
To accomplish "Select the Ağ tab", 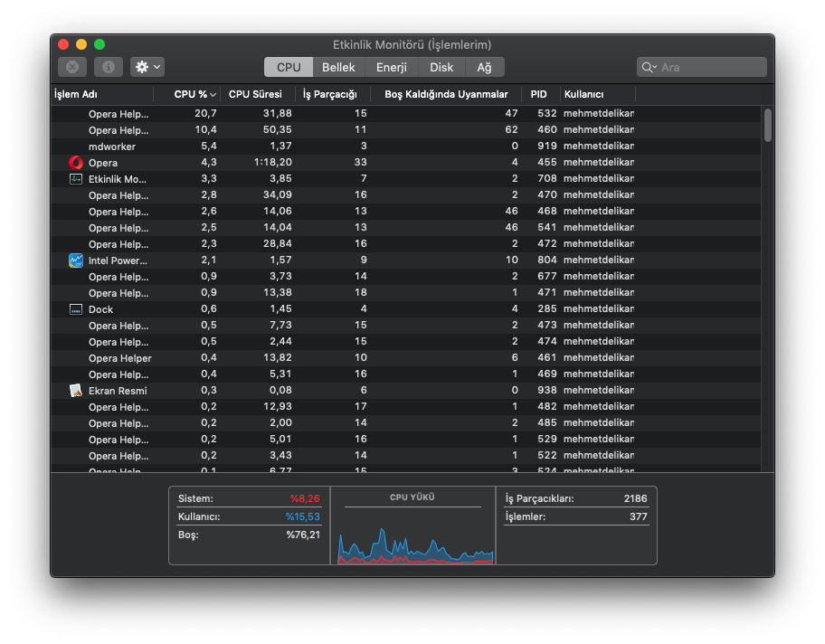I will click(x=485, y=67).
